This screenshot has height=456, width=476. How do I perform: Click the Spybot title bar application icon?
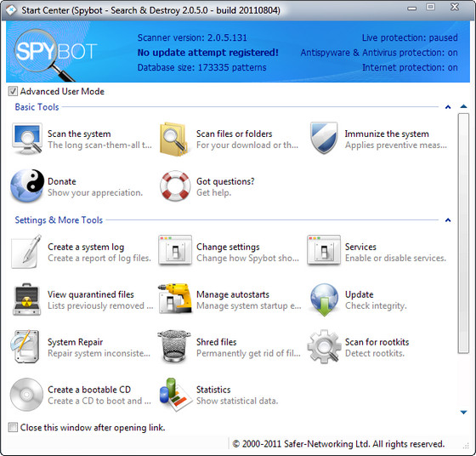(x=10, y=10)
